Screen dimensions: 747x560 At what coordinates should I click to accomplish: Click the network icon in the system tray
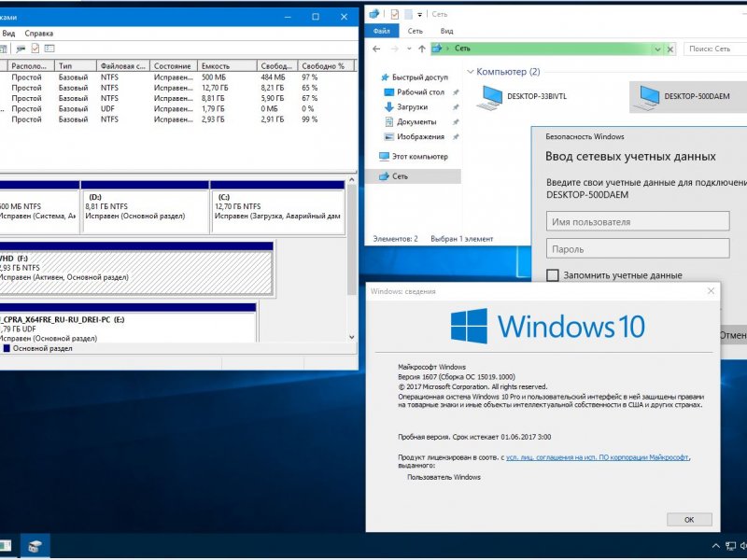(730, 546)
